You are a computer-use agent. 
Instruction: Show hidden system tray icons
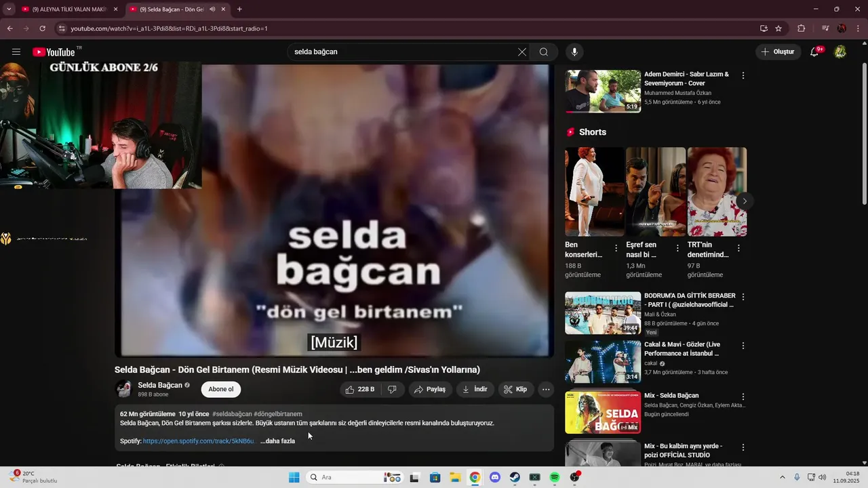(x=782, y=477)
